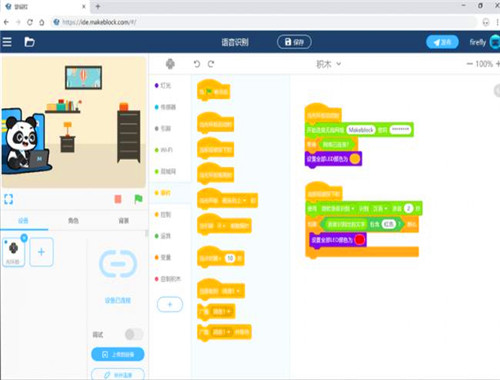Switch to the 背景 background tab
Image resolution: width=500 pixels, height=380 pixels.
pos(123,221)
